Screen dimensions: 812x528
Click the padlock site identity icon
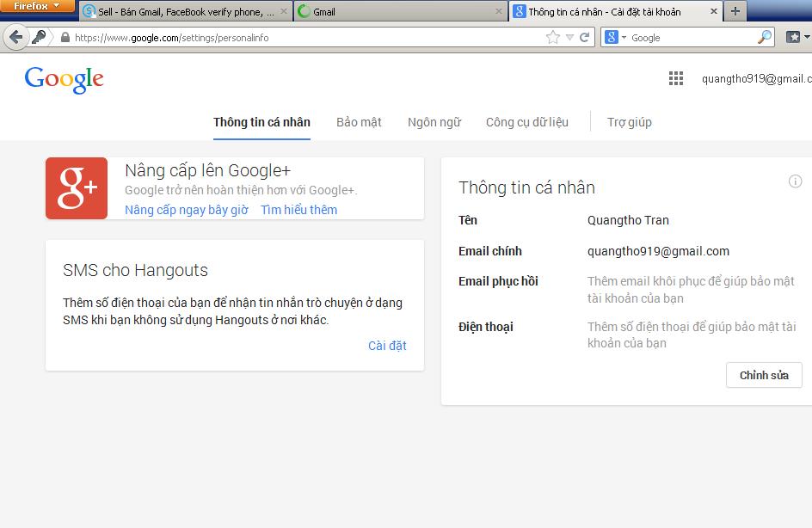tap(65, 37)
